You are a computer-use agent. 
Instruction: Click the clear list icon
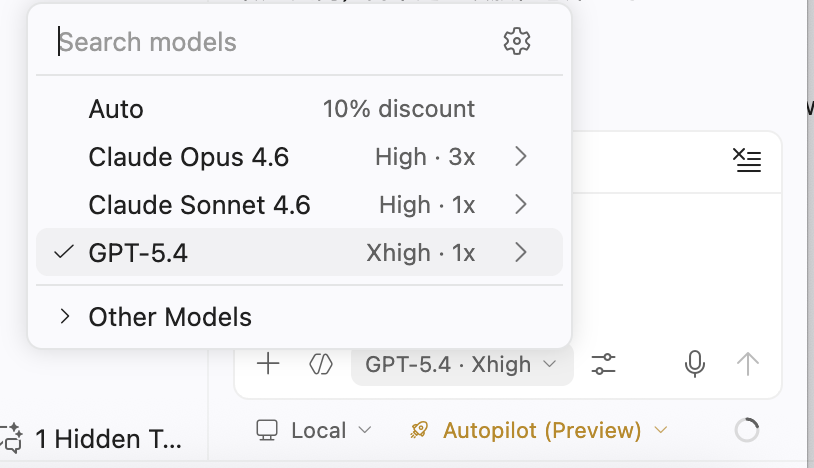(746, 160)
